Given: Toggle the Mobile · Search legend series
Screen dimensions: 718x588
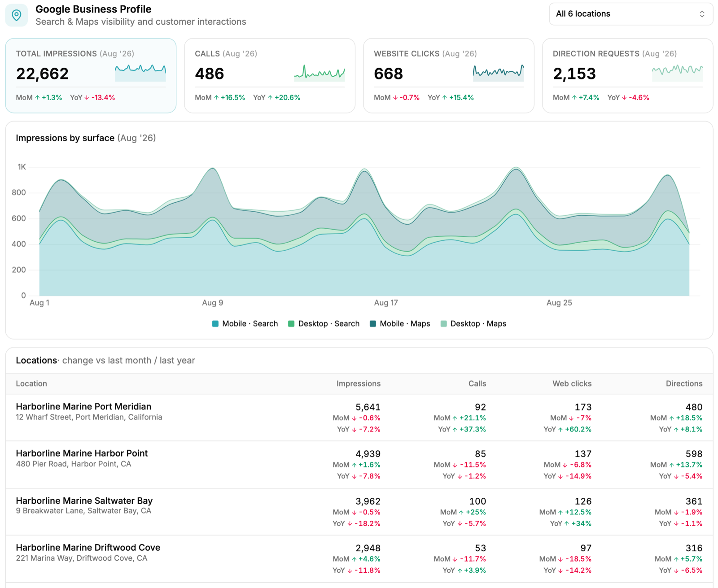Looking at the screenshot, I should (245, 324).
